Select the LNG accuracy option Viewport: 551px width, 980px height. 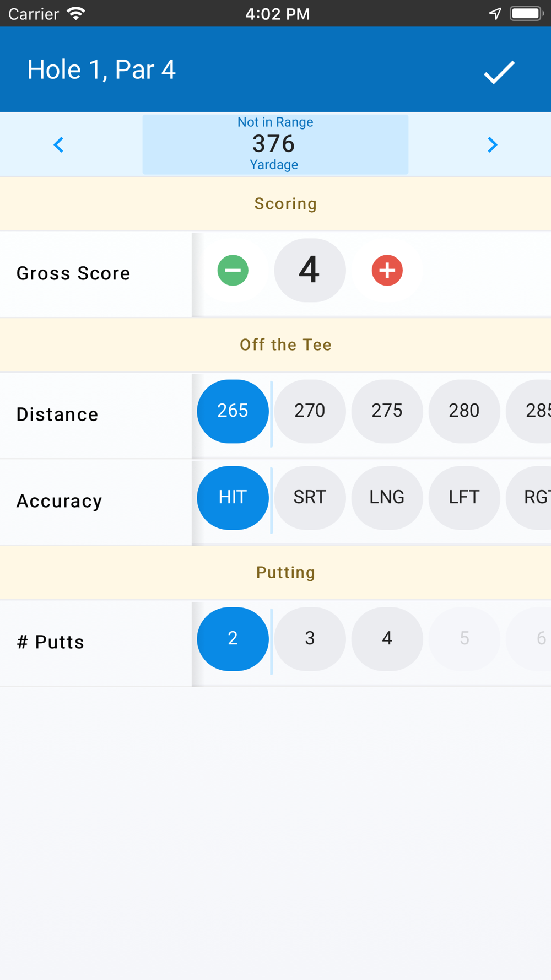(x=387, y=498)
